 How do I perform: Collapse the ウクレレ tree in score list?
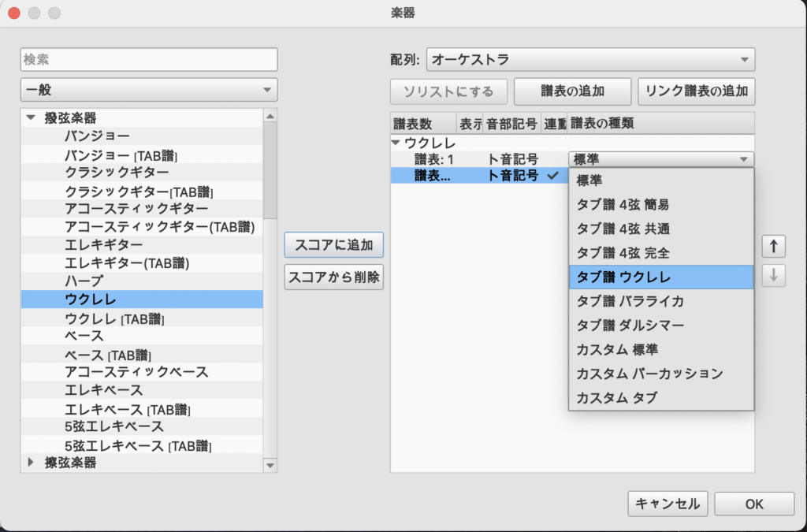point(396,143)
